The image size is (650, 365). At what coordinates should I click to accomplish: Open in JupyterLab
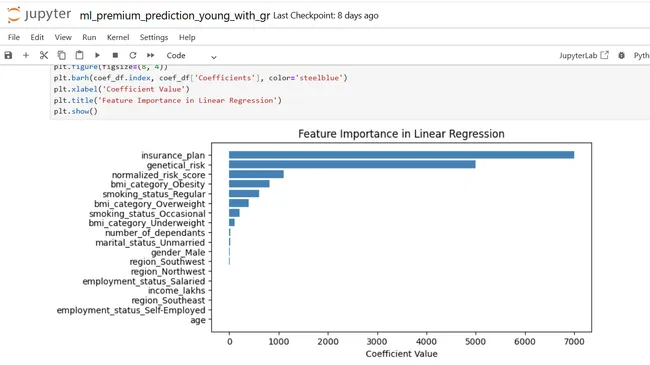click(584, 55)
